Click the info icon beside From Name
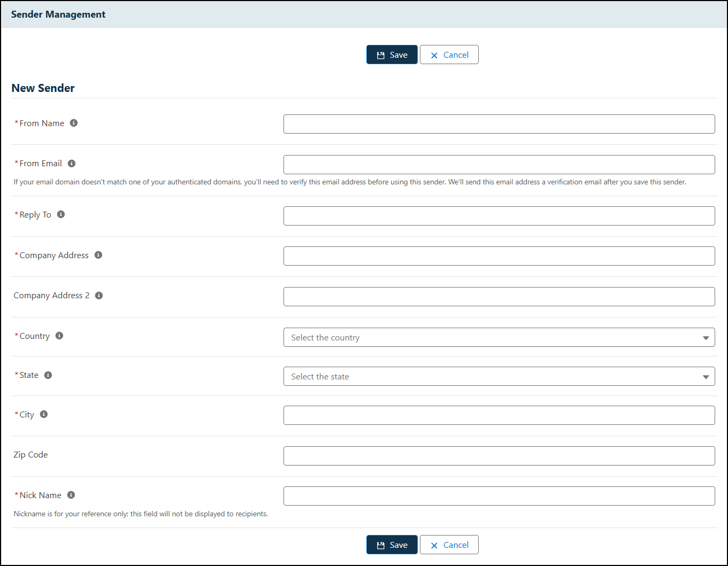The height and width of the screenshot is (566, 728). tap(74, 122)
